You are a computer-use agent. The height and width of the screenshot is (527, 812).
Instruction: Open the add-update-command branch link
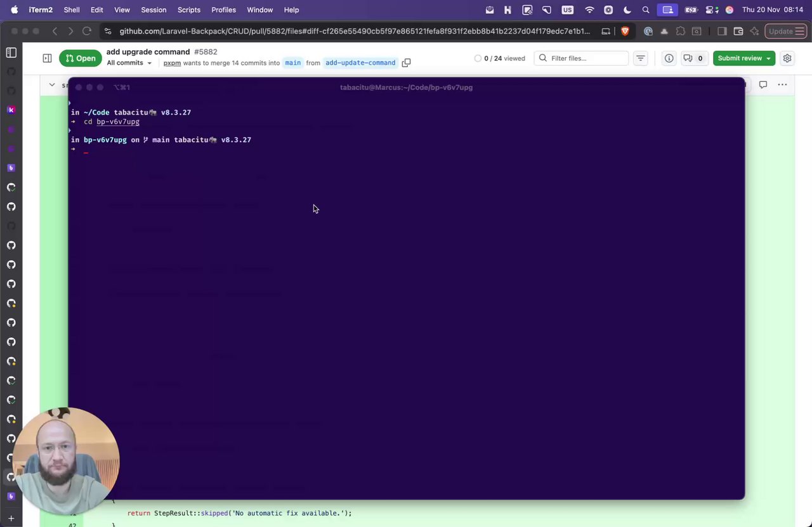(360, 63)
